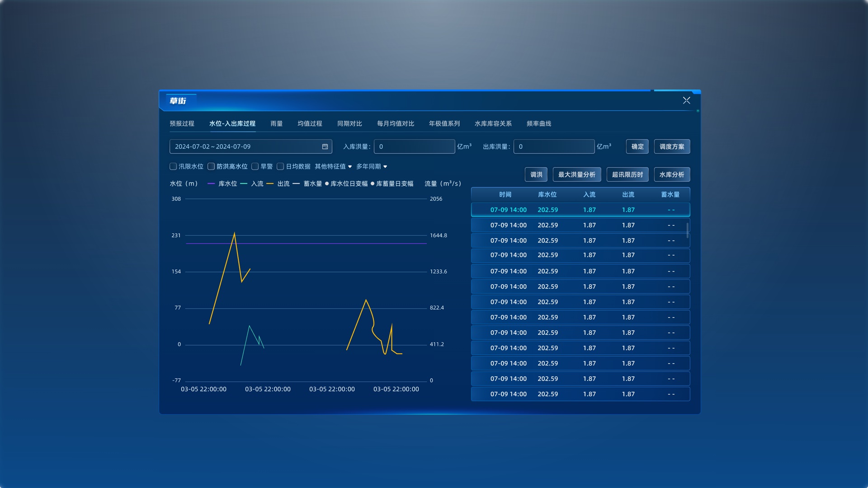This screenshot has height=488, width=868.
Task: Toggle the 出流 yellow legend marker
Action: click(x=270, y=184)
